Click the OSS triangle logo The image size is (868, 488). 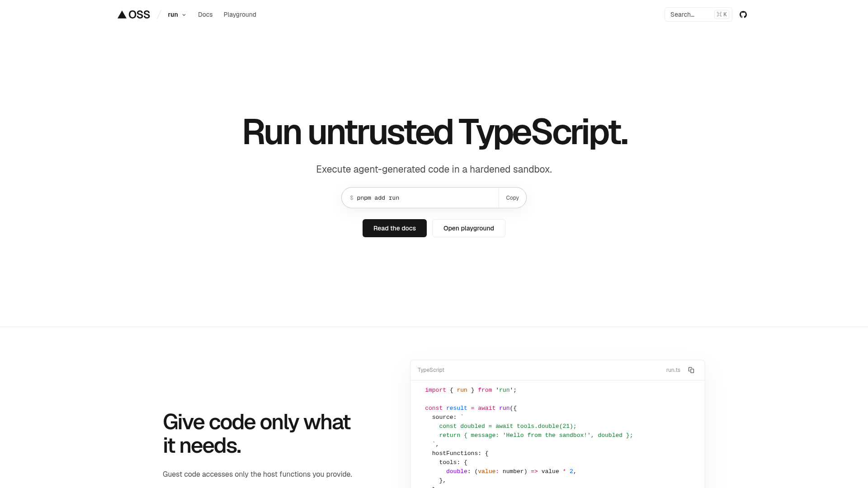coord(134,14)
